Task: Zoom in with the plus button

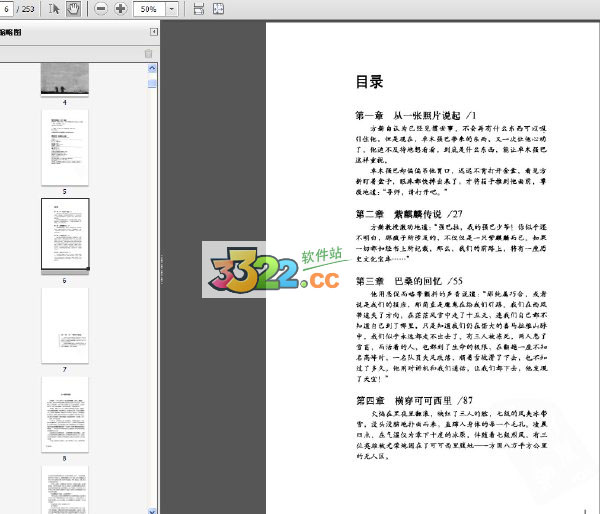Action: (x=121, y=9)
